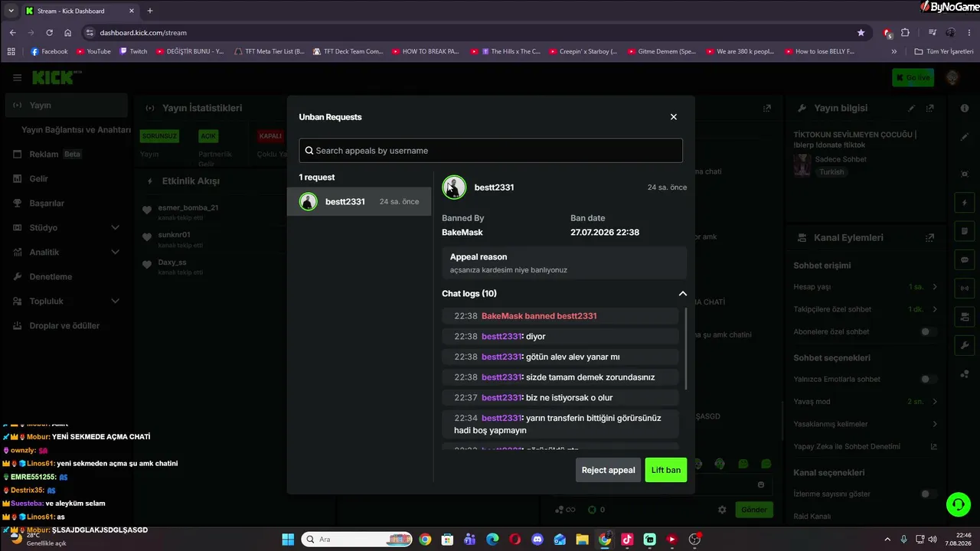Toggle İzlenme sayısını göster switch
This screenshot has width=980, height=551.
[x=928, y=494]
